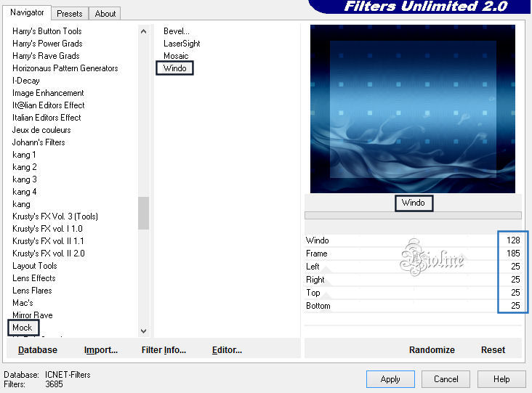This screenshot has height=393, width=532.
Task: Select Italian Editors Effect category
Action: pos(47,118)
